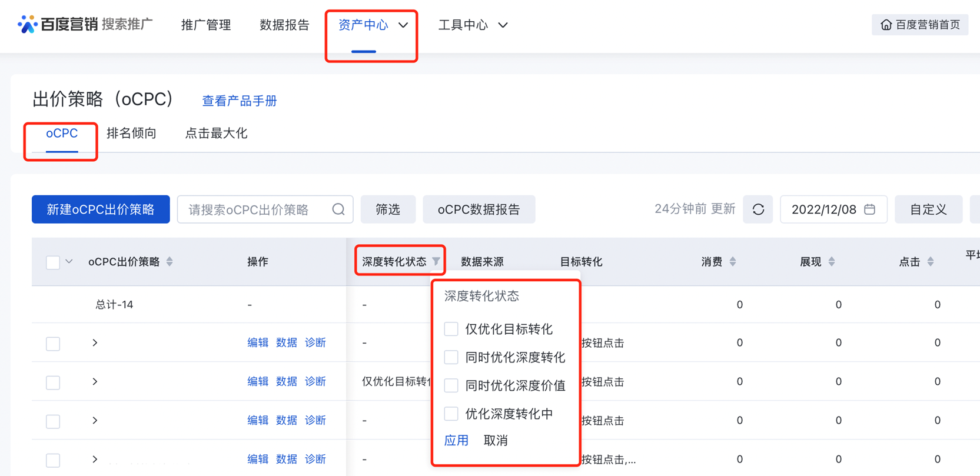980x476 pixels.
Task: Open 查看产品手册 link
Action: (240, 101)
